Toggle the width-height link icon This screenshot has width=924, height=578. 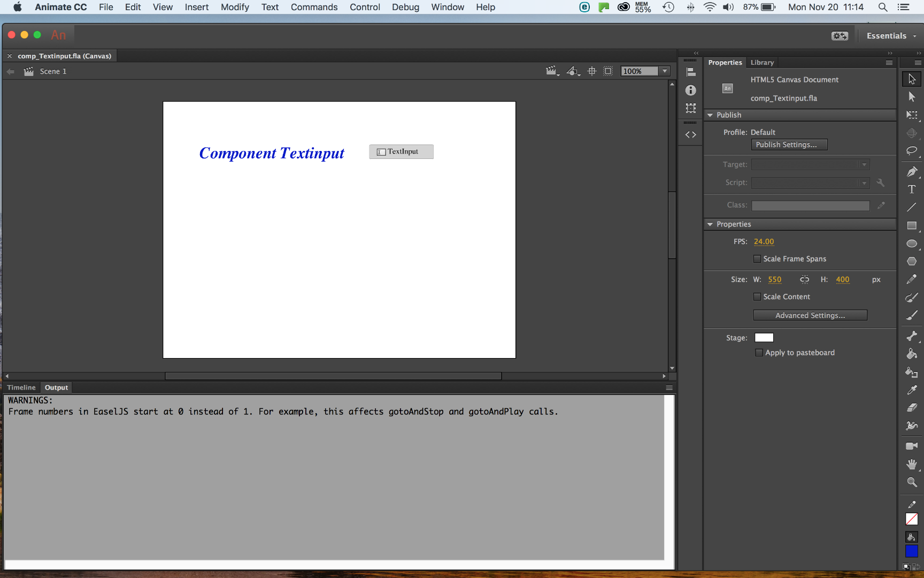point(804,279)
